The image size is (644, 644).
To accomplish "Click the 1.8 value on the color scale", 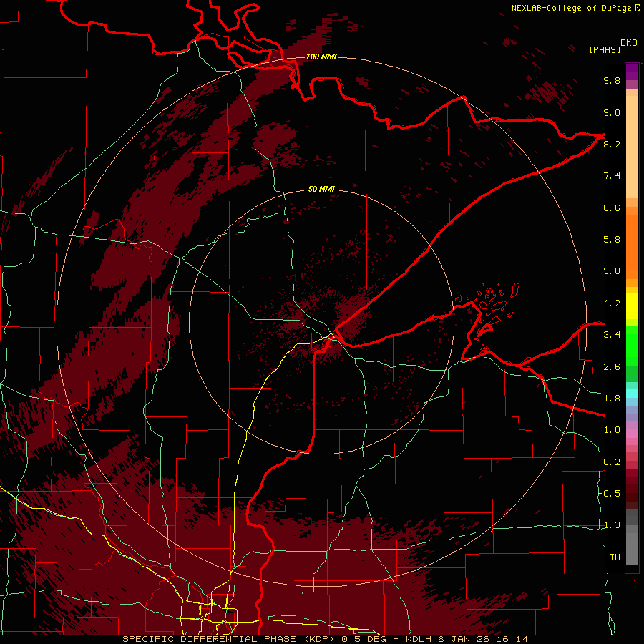I will [612, 399].
